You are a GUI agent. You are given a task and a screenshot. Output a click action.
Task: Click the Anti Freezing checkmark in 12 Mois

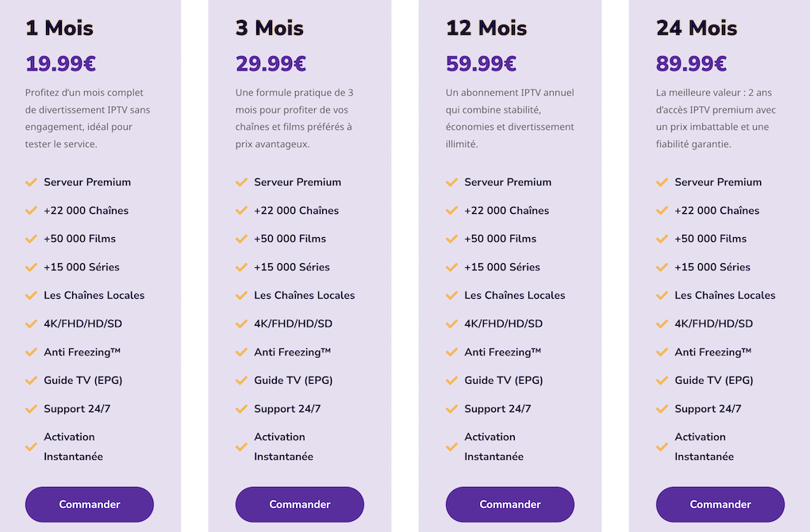pos(452,352)
